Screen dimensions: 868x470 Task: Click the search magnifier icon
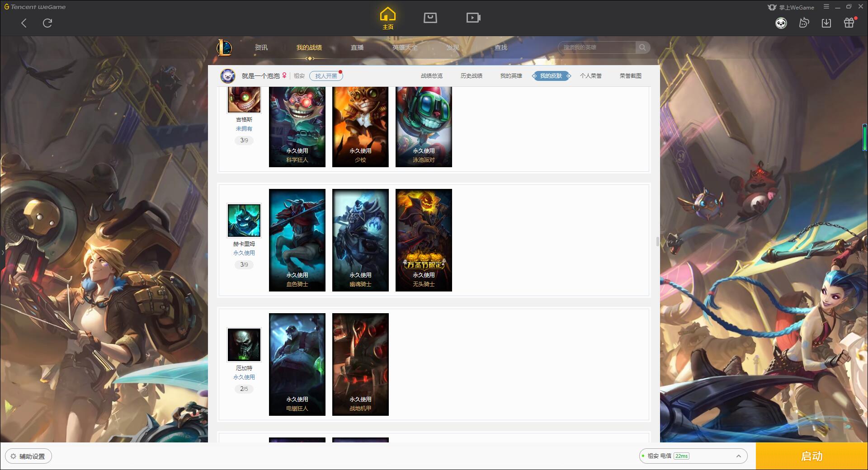[x=642, y=47]
